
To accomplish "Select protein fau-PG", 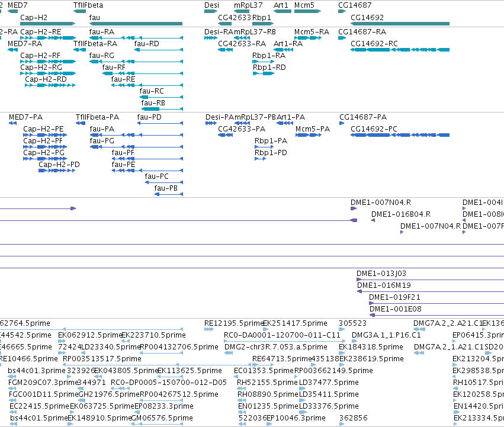I will [102, 141].
